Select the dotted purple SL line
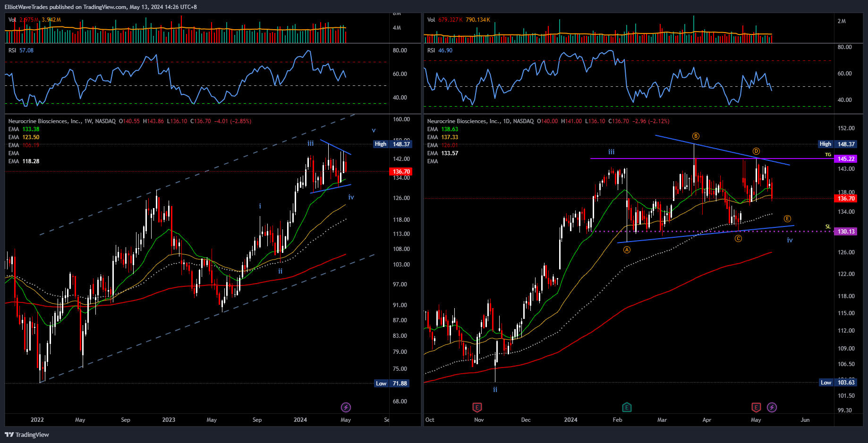 pyautogui.click(x=712, y=231)
